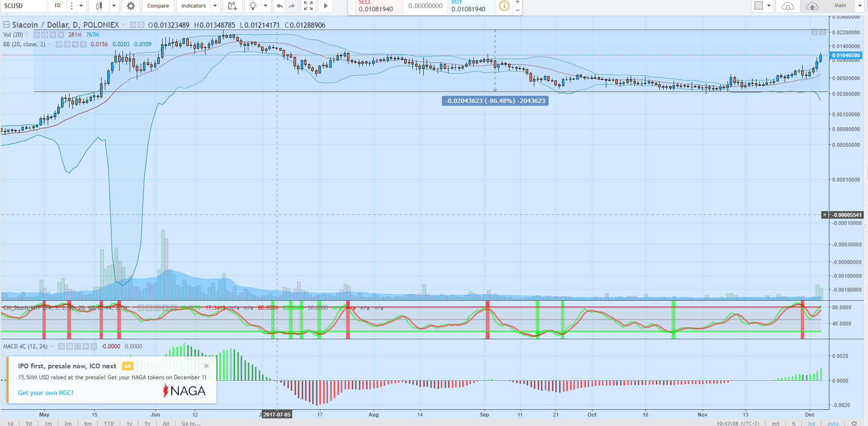Expand the layout selector dropdown arrow
The height and width of the screenshot is (426, 868).
[x=769, y=6]
